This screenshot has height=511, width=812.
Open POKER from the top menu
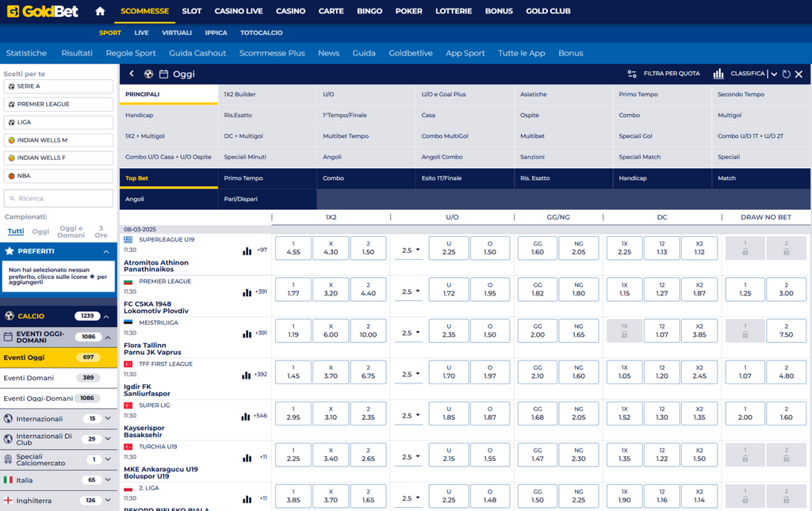click(x=409, y=11)
